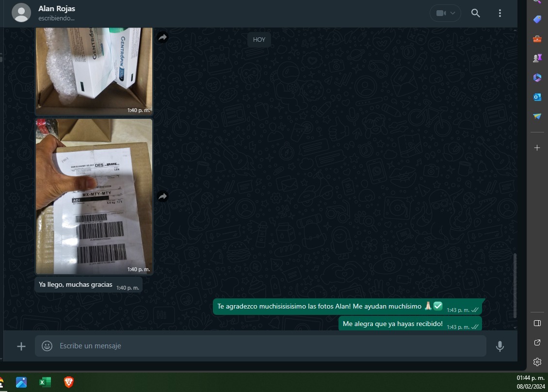
Task: Open the attach plus menu
Action: [x=21, y=346]
